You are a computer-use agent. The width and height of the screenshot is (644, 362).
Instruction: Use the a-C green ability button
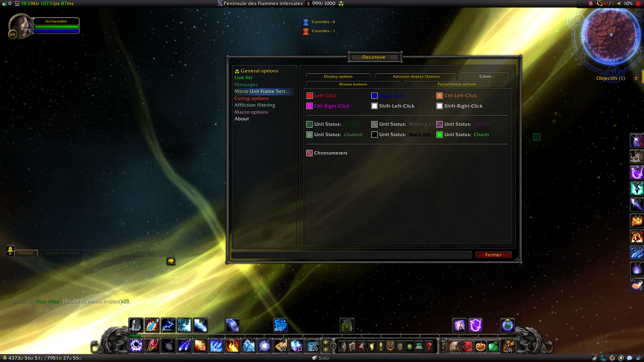point(347,325)
